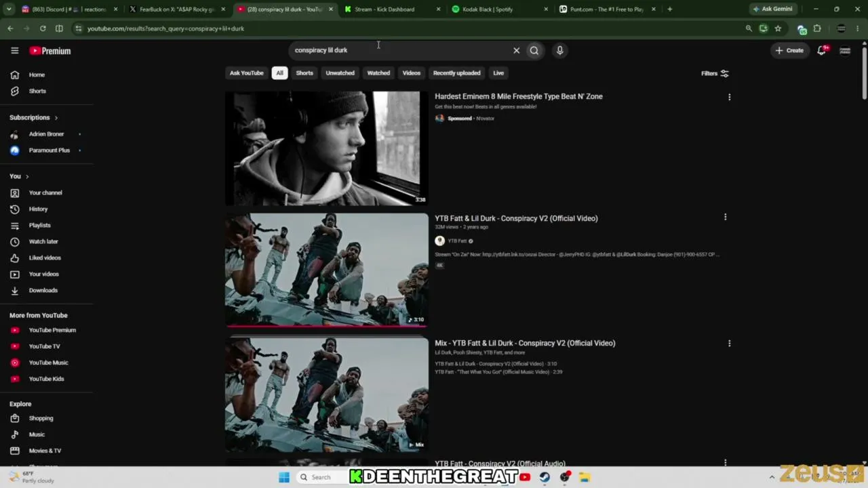Open the Conspiracy V2 Mix thumbnail
The image size is (868, 488).
pyautogui.click(x=327, y=395)
